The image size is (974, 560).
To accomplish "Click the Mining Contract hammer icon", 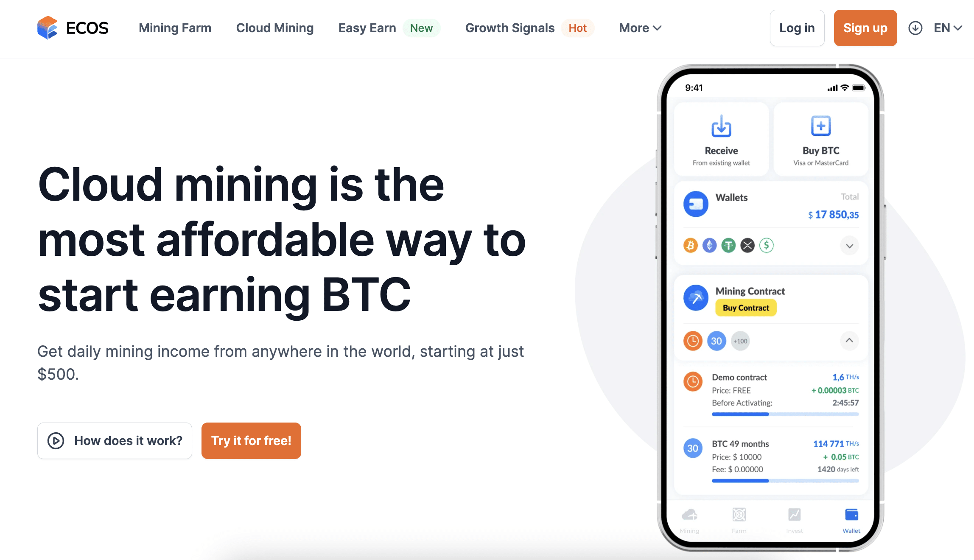I will [x=695, y=300].
